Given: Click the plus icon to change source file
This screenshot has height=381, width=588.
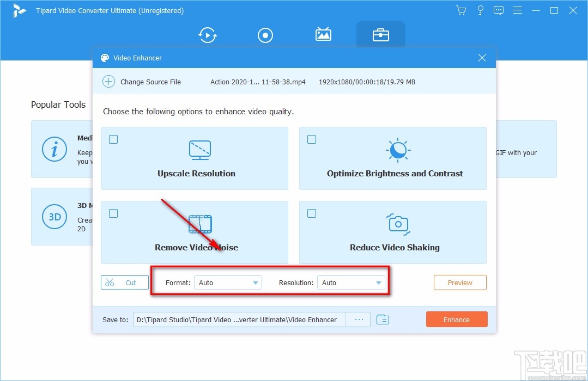Looking at the screenshot, I should 109,82.
